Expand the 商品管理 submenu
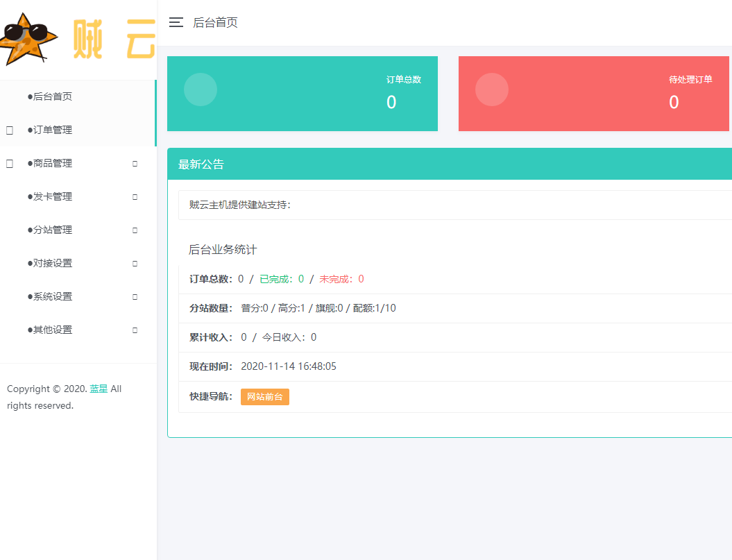Viewport: 732px width, 560px height. [x=134, y=163]
